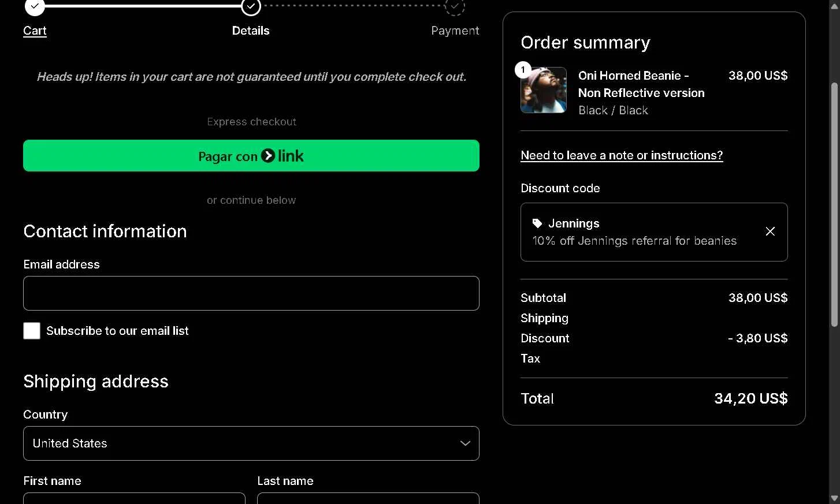840x504 pixels.
Task: Remove the Jennings discount code
Action: tap(770, 232)
